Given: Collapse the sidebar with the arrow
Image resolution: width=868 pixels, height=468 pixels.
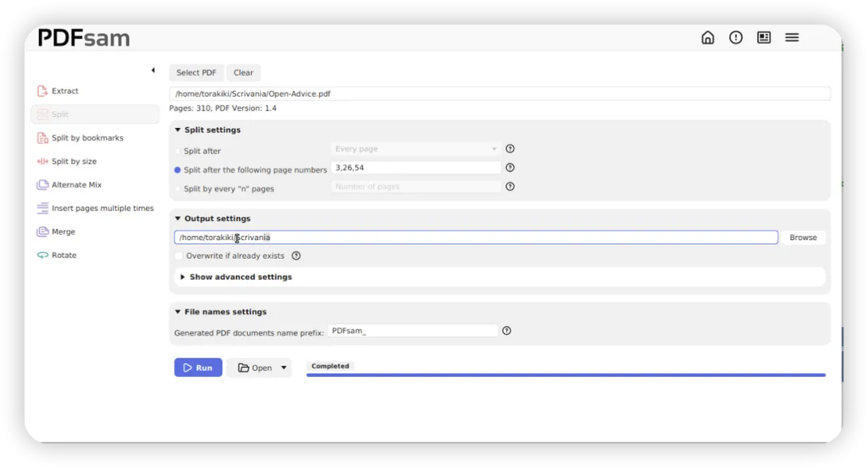Looking at the screenshot, I should (153, 70).
